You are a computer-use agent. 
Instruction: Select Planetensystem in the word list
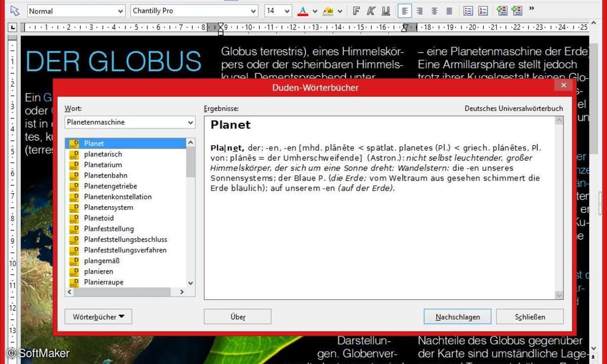tap(109, 207)
